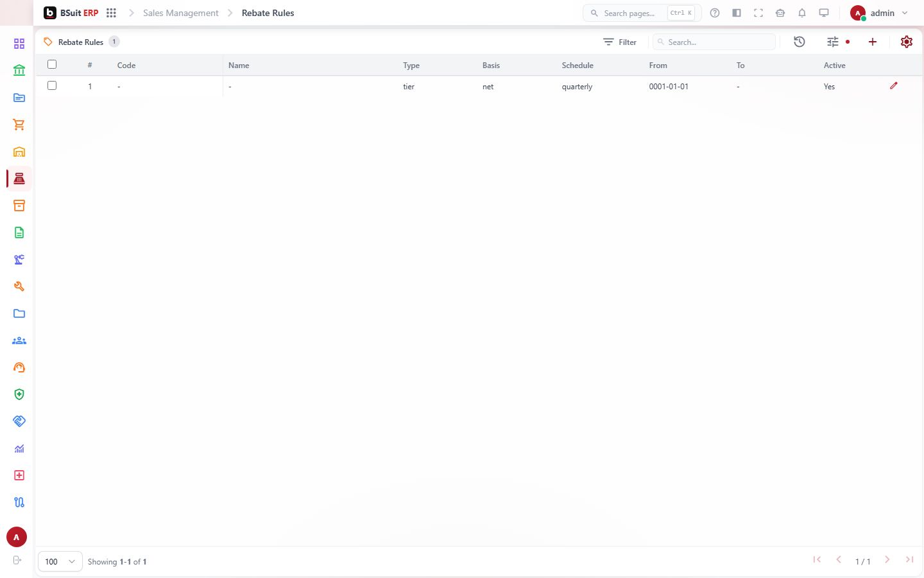The height and width of the screenshot is (578, 924).
Task: Click the '0001-01-01' From date cell
Action: click(x=669, y=87)
